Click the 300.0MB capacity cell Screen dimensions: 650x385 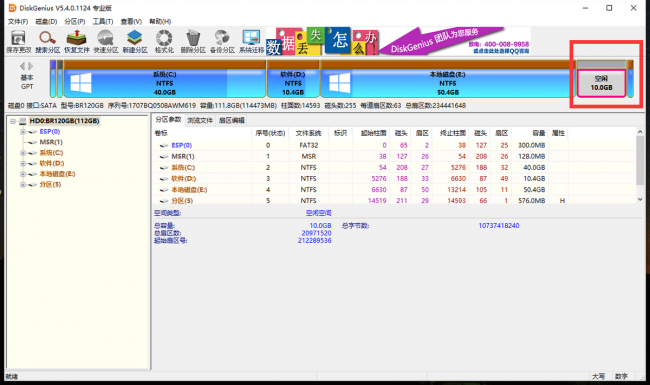point(531,145)
